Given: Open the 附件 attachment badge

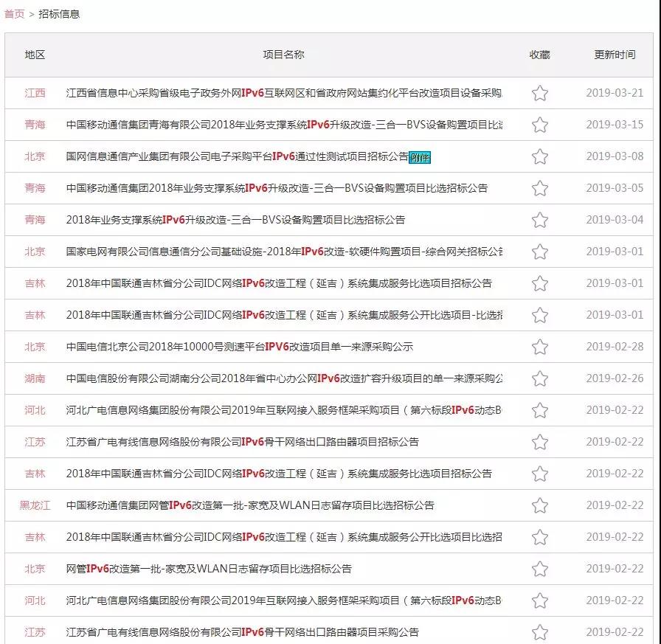Looking at the screenshot, I should 420,158.
